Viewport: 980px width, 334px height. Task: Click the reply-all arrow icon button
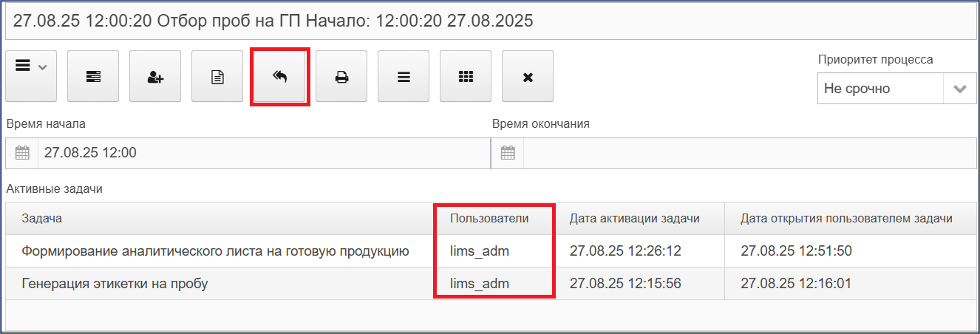[x=279, y=76]
